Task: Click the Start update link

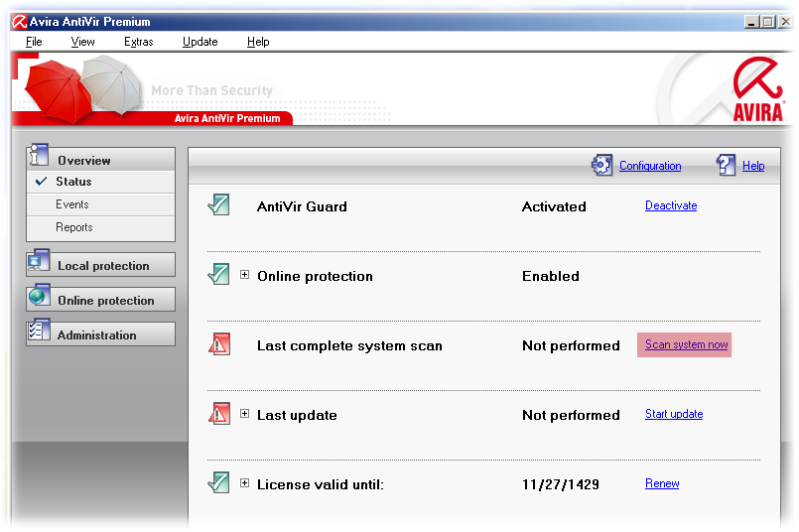Action: 674,414
